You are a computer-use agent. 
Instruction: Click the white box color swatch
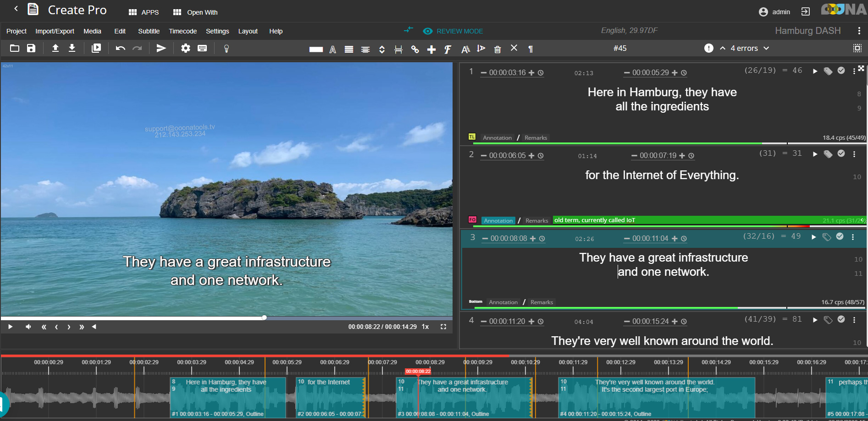click(316, 49)
